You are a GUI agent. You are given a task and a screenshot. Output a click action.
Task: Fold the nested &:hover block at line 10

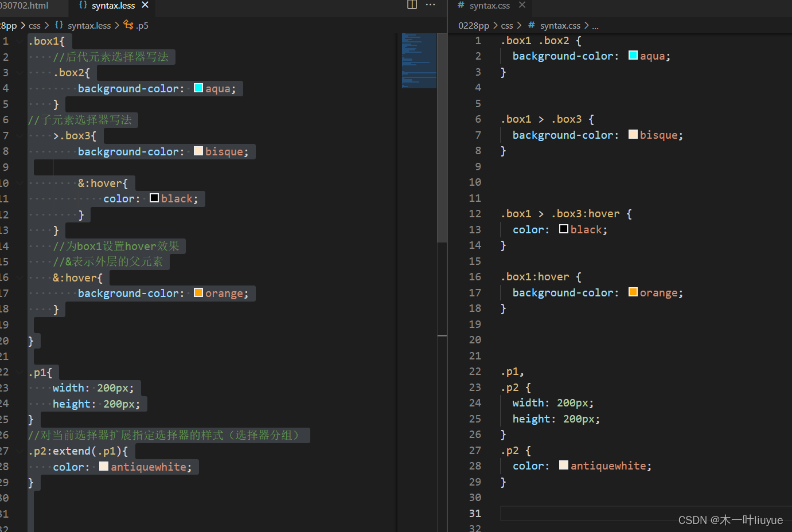point(20,183)
